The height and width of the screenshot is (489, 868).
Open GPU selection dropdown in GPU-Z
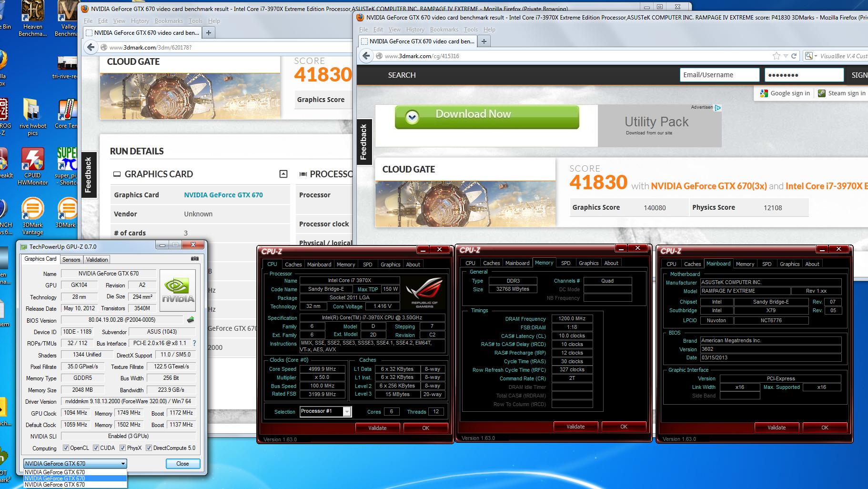75,463
